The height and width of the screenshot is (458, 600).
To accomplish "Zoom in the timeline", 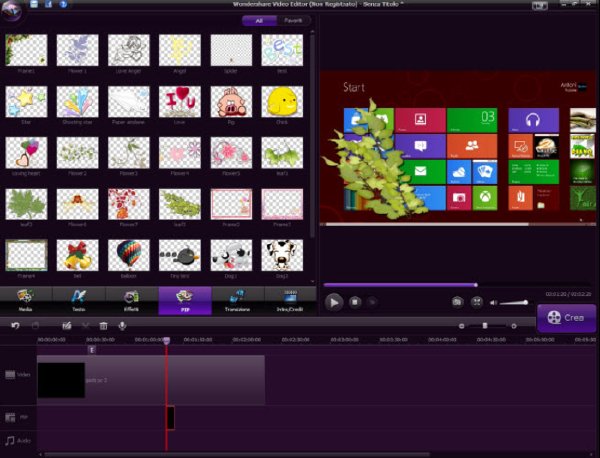I will pos(514,326).
